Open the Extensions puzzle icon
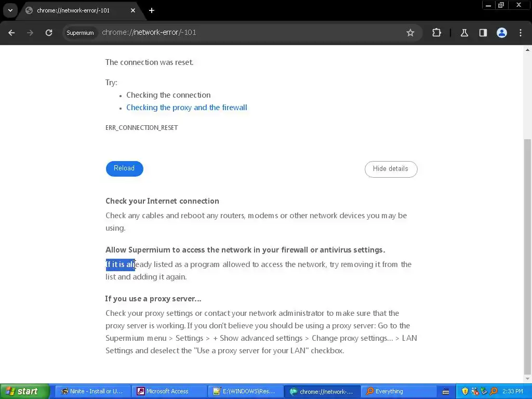This screenshot has width=532, height=399. pyautogui.click(x=436, y=33)
